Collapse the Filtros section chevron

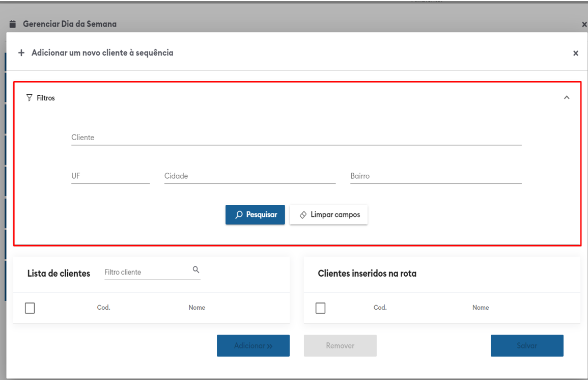click(567, 98)
